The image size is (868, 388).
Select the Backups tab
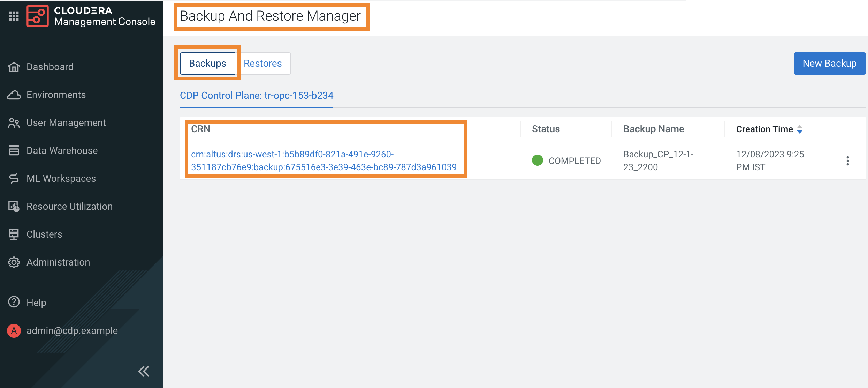[x=207, y=63]
